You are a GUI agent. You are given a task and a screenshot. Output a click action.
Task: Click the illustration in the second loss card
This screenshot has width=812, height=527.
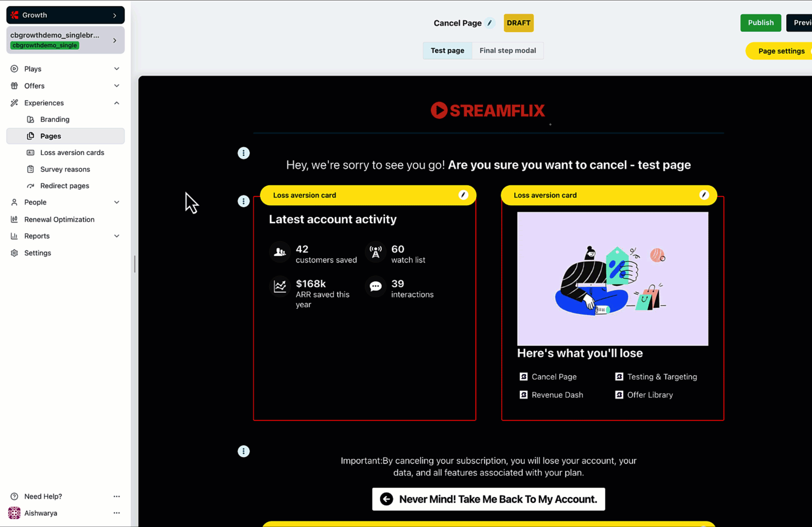(x=612, y=279)
